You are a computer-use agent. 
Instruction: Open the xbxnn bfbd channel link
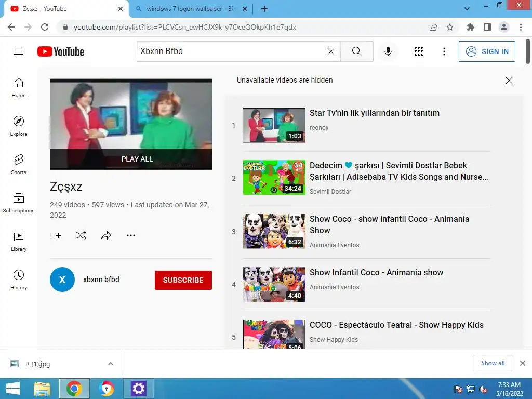click(101, 280)
